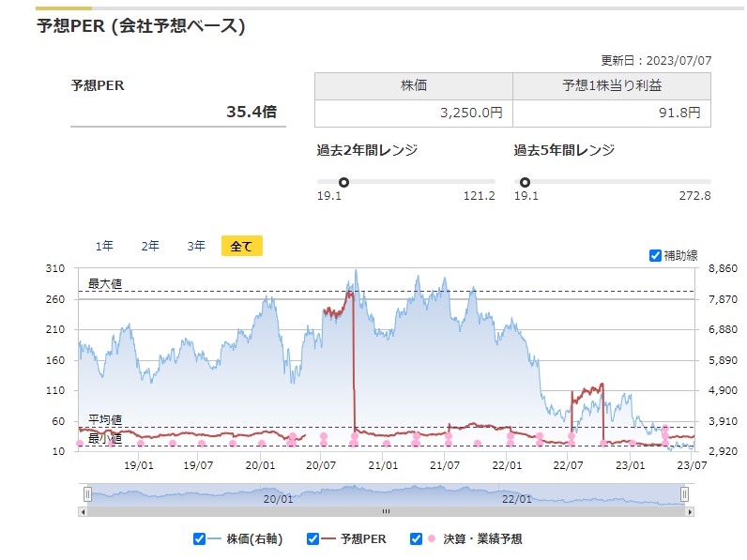Click scrollbar right arrow under the chart
This screenshot has width=747, height=560.
point(691,512)
